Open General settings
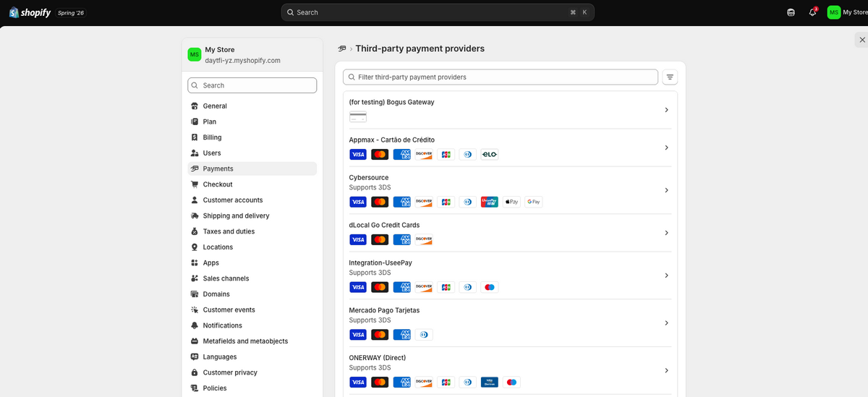Viewport: 868px width, 397px height. point(252,106)
